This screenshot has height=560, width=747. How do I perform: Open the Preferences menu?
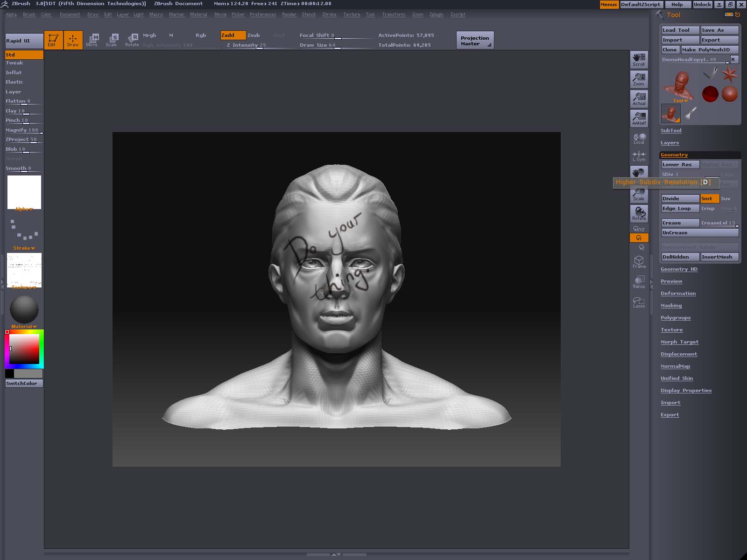[x=262, y=14]
